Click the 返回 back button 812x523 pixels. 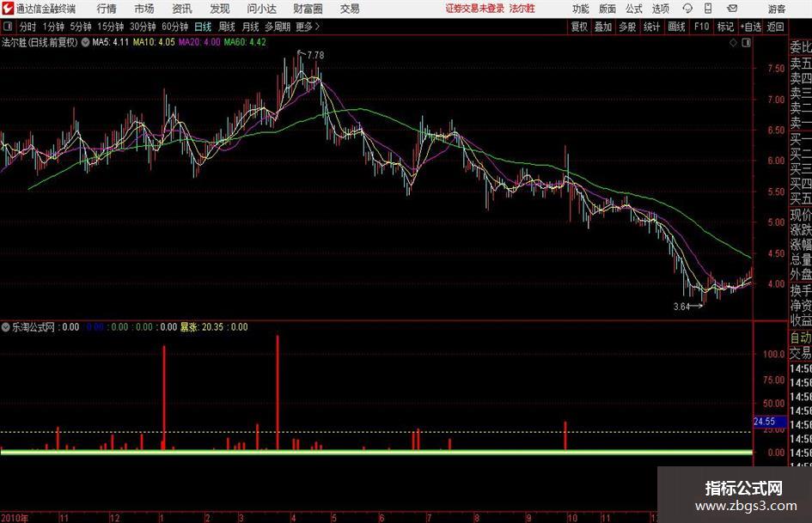click(775, 27)
